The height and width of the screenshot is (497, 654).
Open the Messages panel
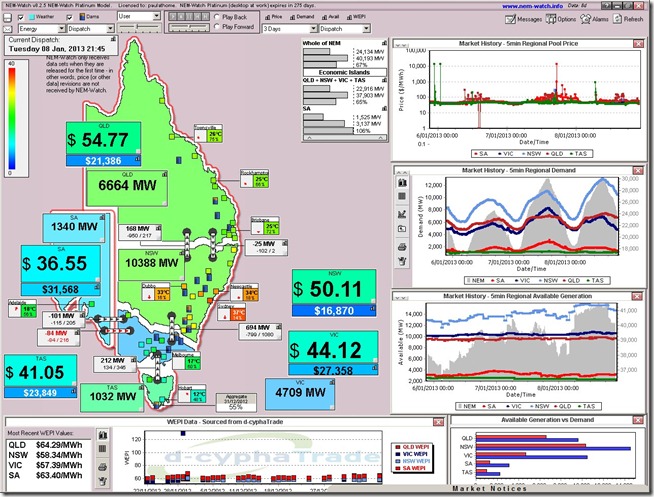523,19
